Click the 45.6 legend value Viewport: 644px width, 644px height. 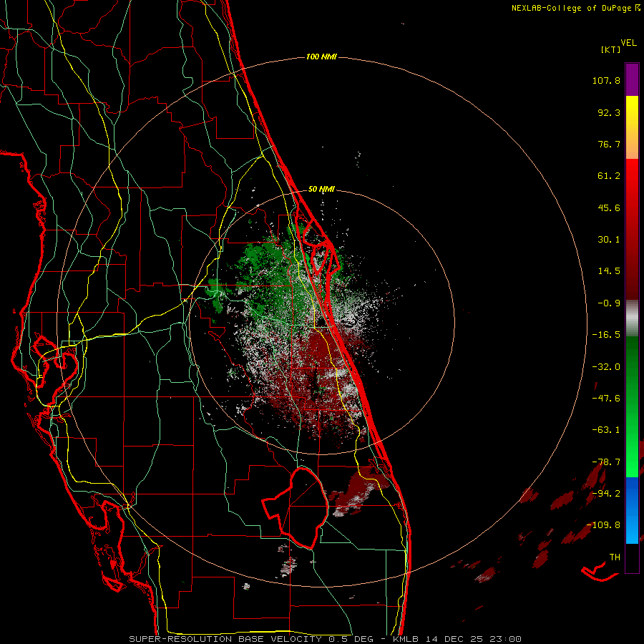pos(609,208)
